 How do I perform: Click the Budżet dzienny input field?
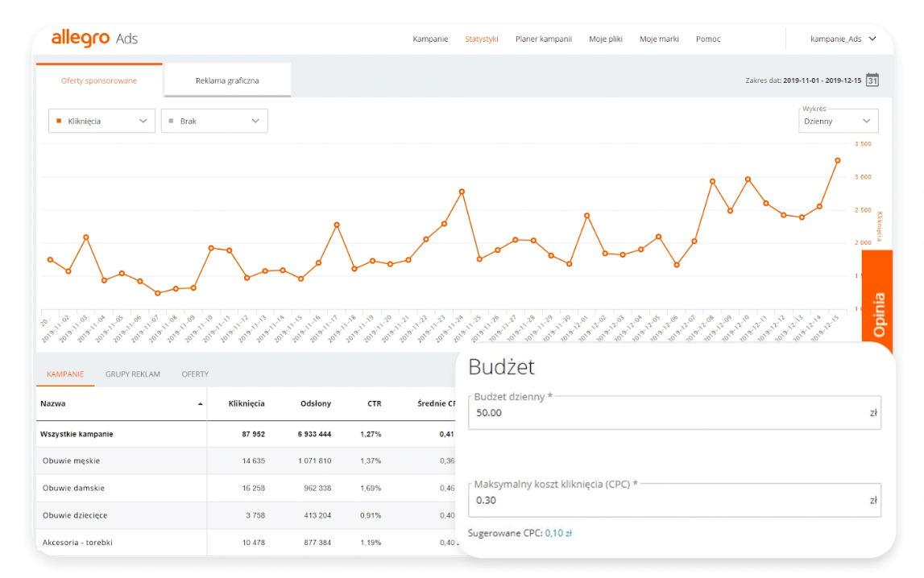point(669,413)
